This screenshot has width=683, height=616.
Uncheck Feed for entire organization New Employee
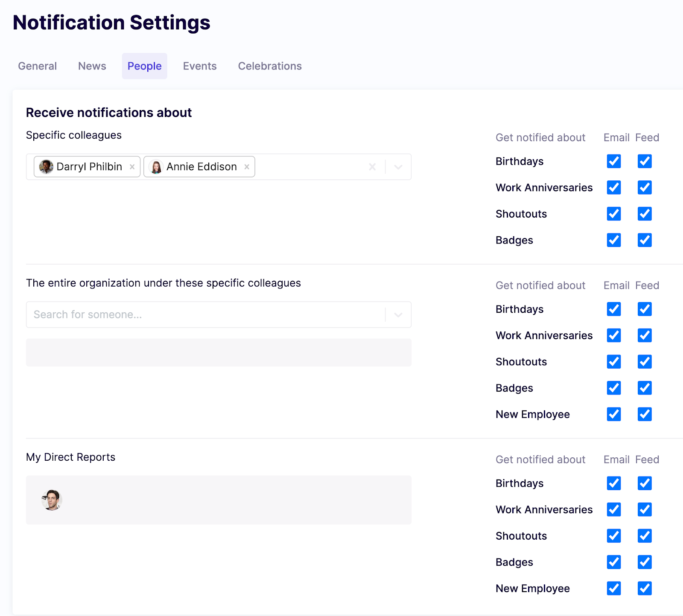[x=645, y=414]
